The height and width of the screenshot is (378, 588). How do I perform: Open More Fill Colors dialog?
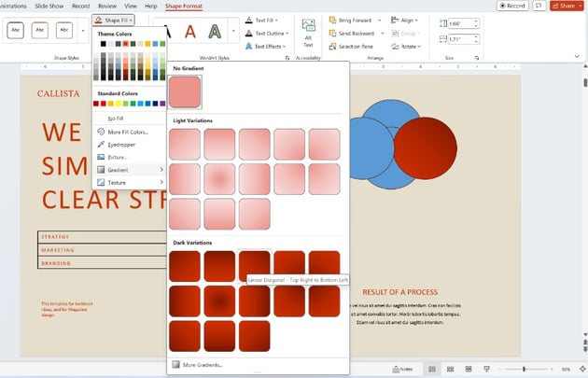point(127,132)
